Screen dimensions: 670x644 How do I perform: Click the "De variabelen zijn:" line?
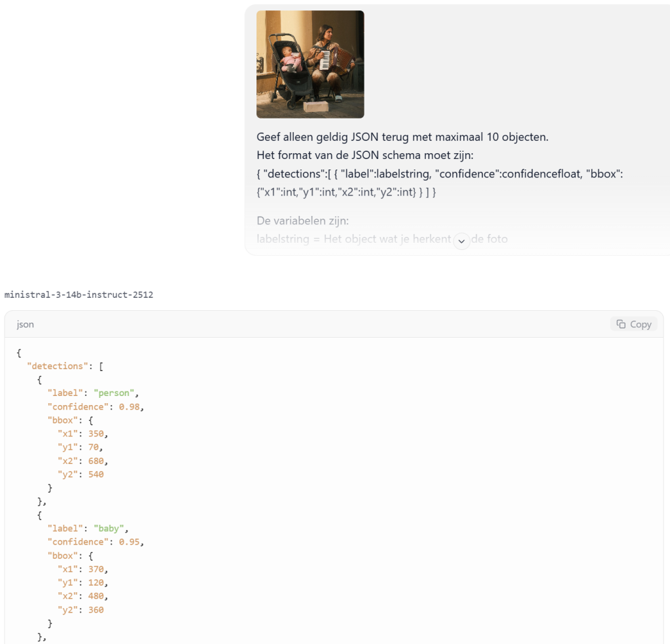pos(302,221)
